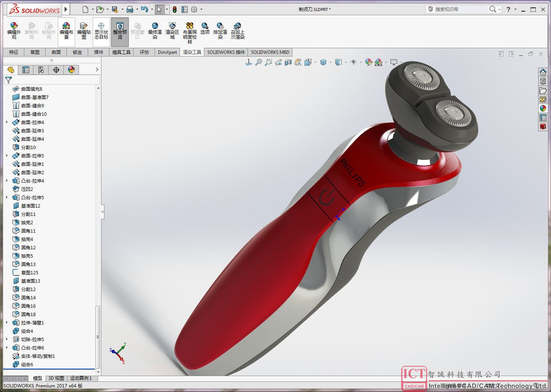
Task: Select 草图125 sketch in tree
Action: pos(25,272)
